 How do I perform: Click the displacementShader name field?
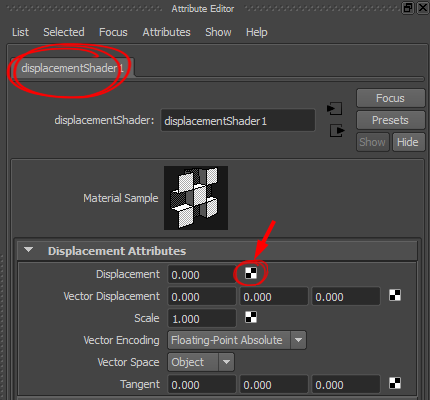[x=238, y=120]
